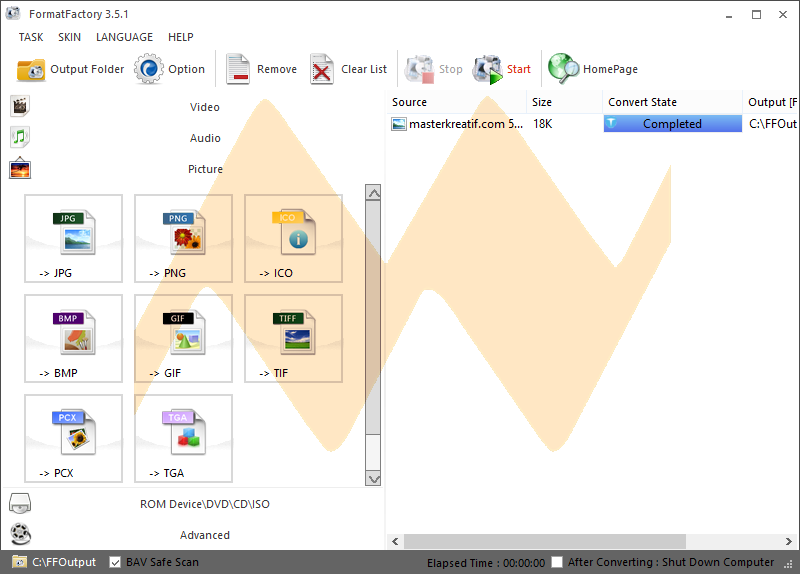Viewport: 800px width, 574px height.
Task: Click the task list horizontal scrollbar thumb
Action: tap(544, 541)
